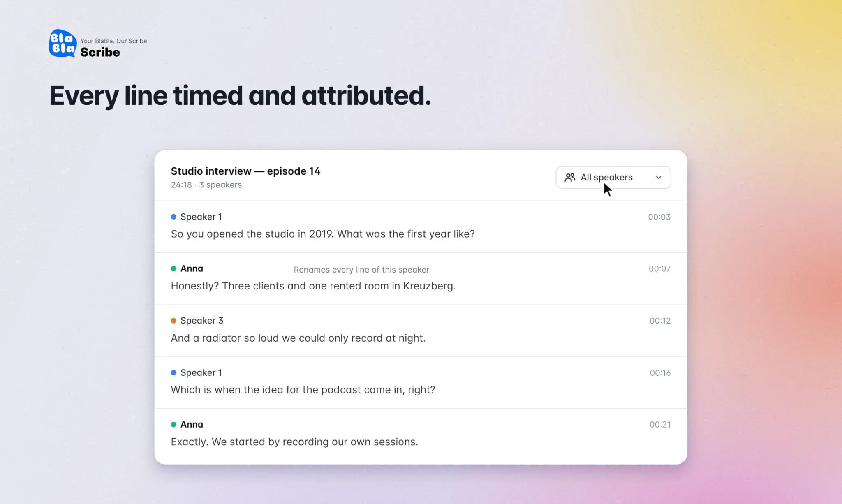Viewport: 842px width, 504px height.
Task: Click the BlaBla Scribe logo icon
Action: tap(63, 43)
